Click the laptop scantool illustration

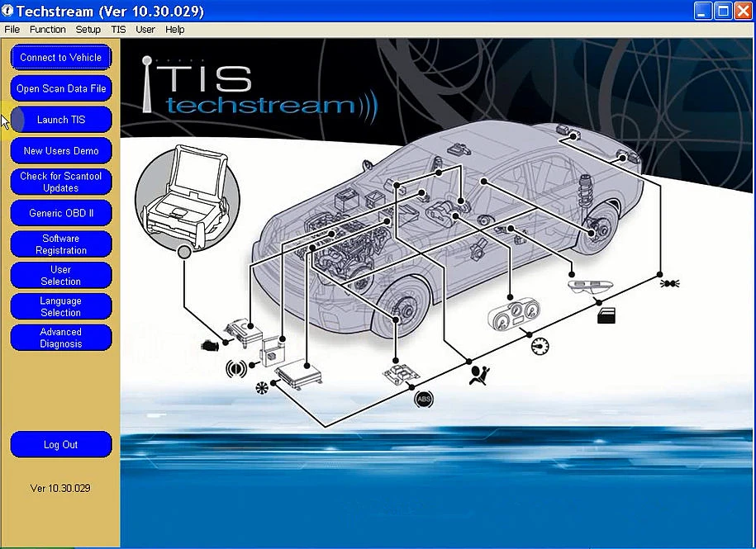pos(188,197)
